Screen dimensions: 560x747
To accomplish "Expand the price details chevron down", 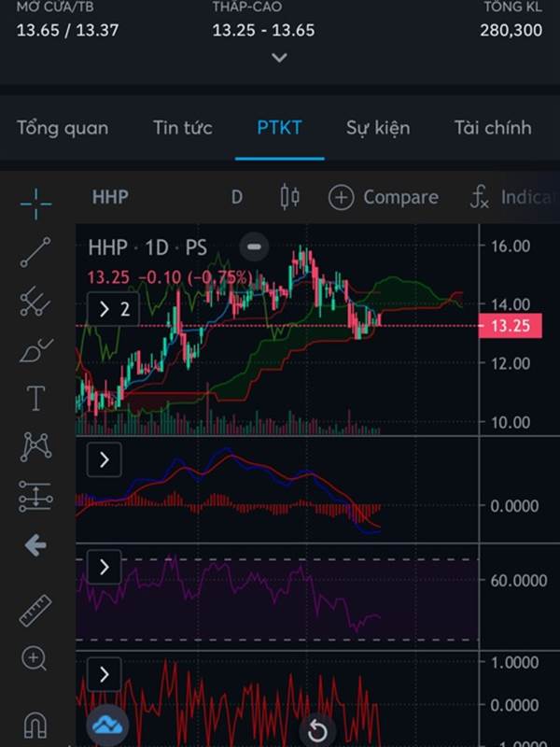I will point(279,58).
